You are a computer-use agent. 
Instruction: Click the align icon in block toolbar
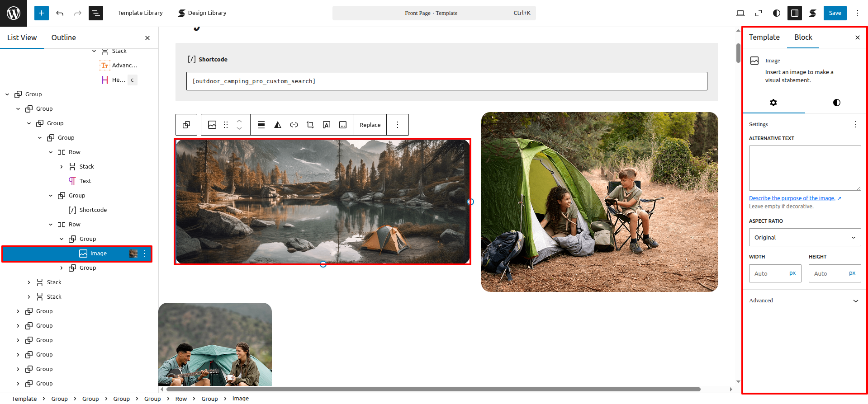[x=261, y=125]
